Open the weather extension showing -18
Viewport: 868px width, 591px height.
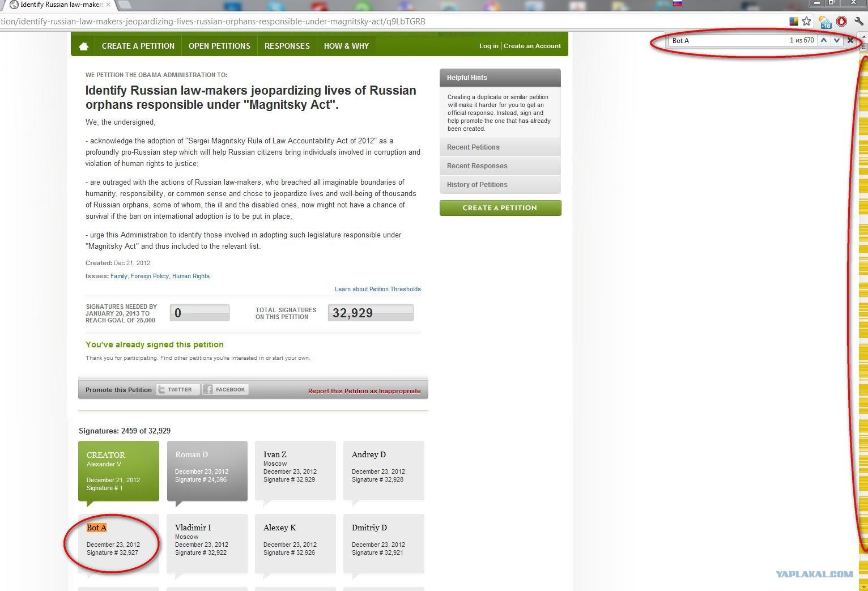(825, 22)
